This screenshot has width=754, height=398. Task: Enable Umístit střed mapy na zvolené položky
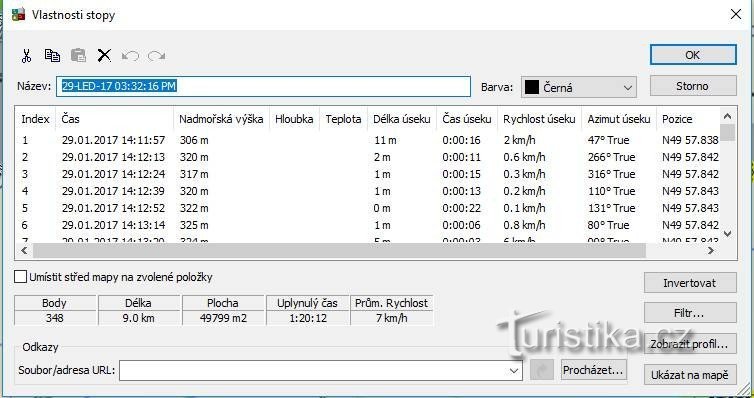(20, 277)
